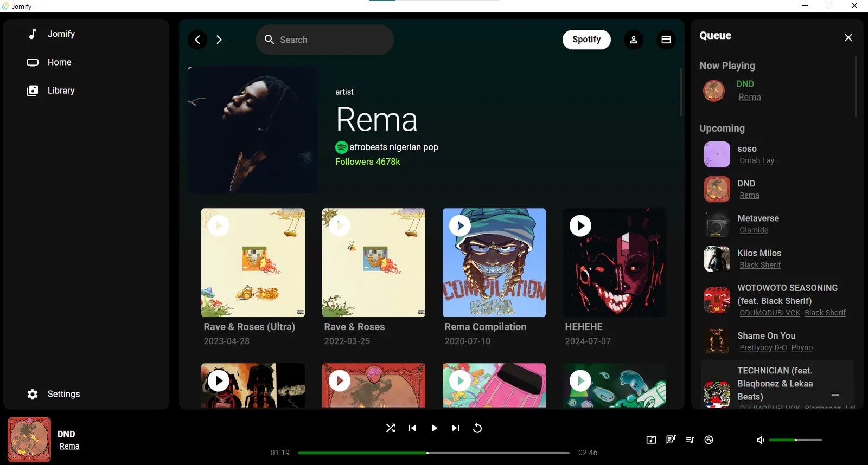Select the Spotify source button

coord(586,40)
